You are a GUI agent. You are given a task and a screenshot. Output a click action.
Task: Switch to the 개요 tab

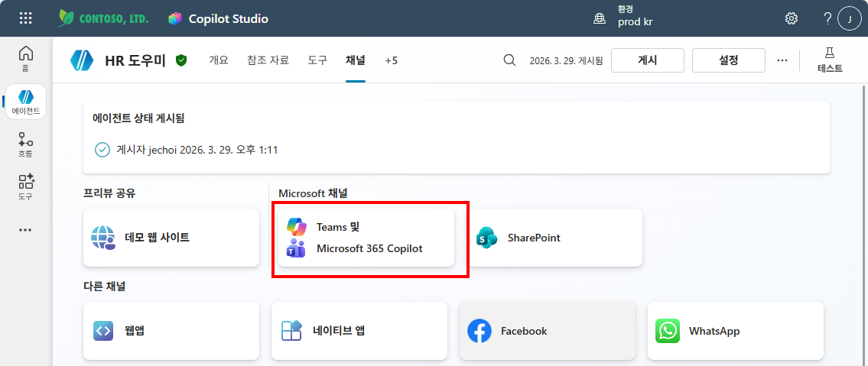coord(219,60)
